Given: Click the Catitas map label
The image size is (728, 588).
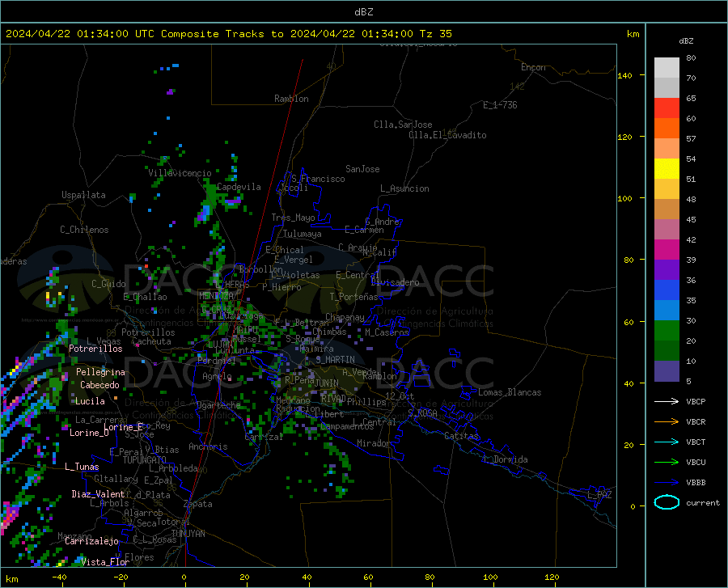Looking at the screenshot, I should [462, 436].
